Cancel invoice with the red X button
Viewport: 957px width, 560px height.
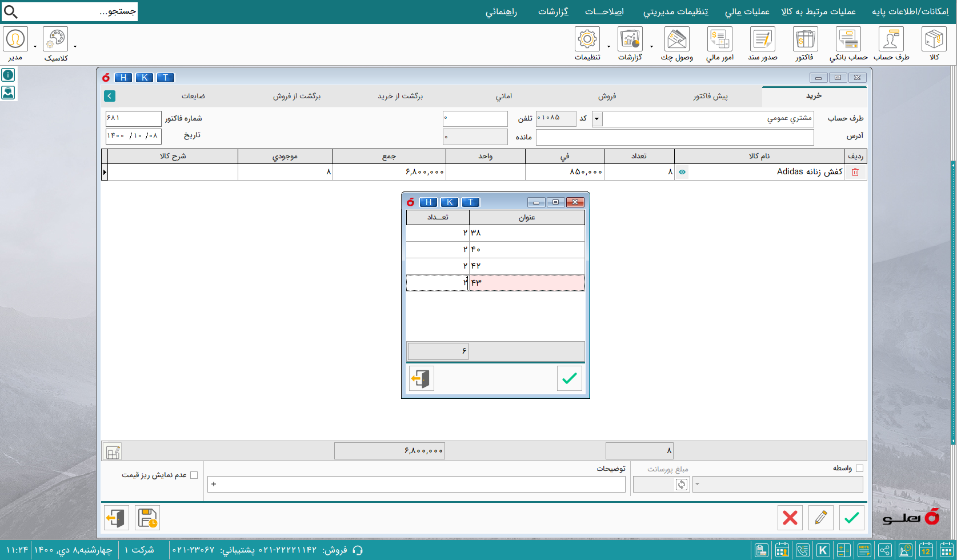point(790,518)
